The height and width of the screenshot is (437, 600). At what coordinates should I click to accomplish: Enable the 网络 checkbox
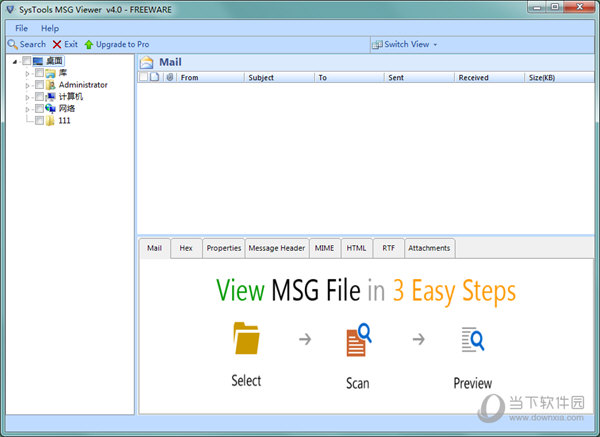click(39, 108)
